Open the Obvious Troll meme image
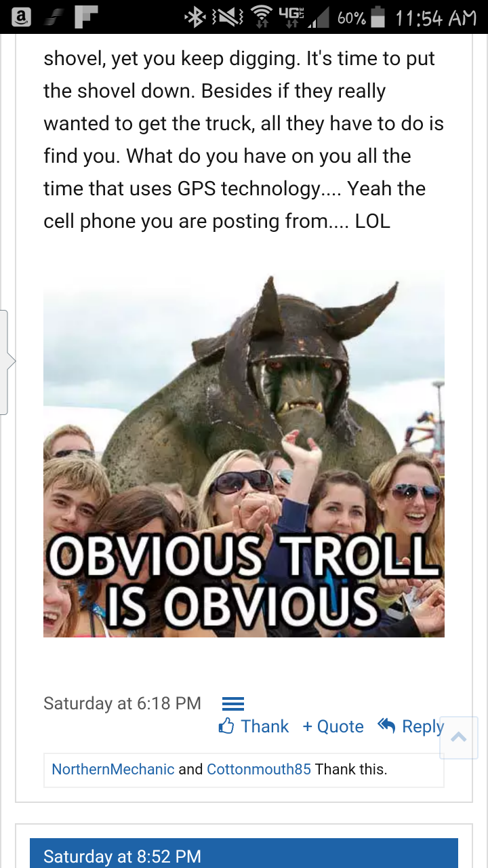Viewport: 488px width, 868px height. (x=244, y=456)
